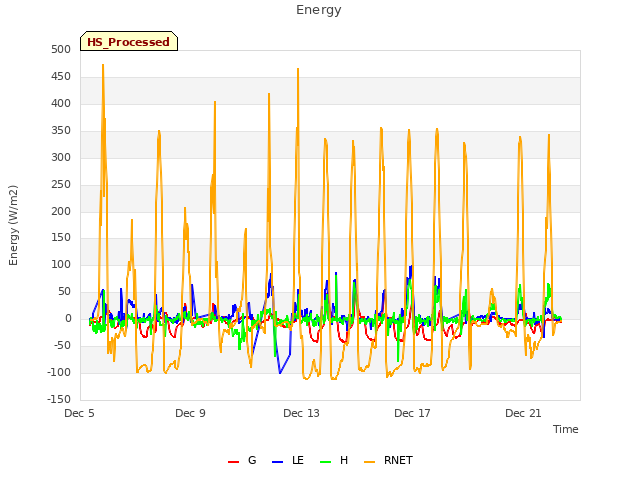Click the highest RNET peak near Dec 5
Viewport: 640px width, 480px height.
103,65
